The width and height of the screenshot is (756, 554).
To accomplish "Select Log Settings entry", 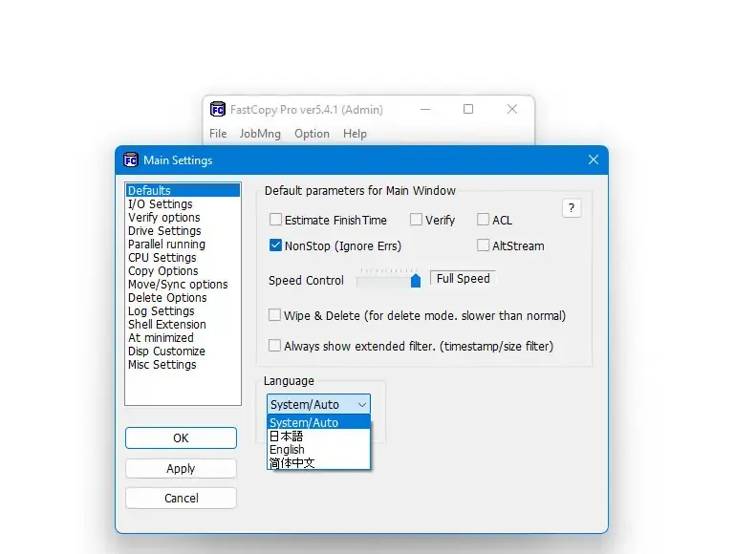I will [183, 311].
